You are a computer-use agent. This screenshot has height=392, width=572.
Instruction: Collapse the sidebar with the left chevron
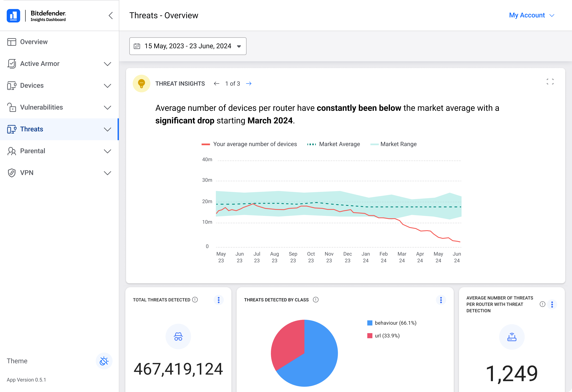point(111,16)
